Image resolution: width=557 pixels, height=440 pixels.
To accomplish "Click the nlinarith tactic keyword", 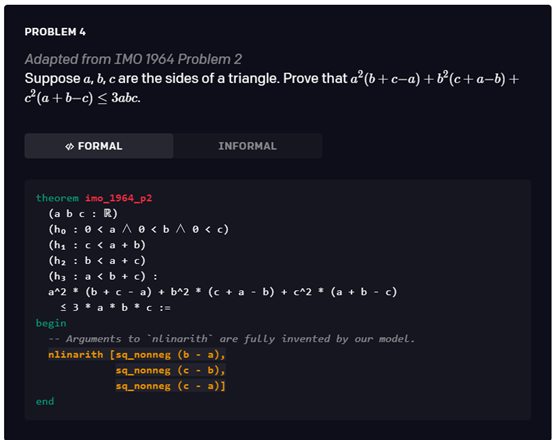I will click(76, 354).
